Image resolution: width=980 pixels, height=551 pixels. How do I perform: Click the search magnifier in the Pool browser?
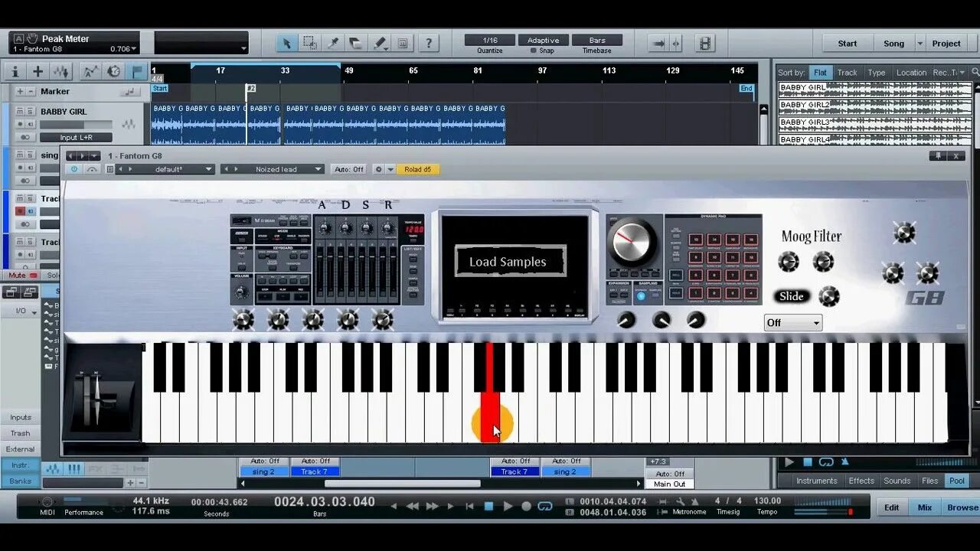point(975,72)
